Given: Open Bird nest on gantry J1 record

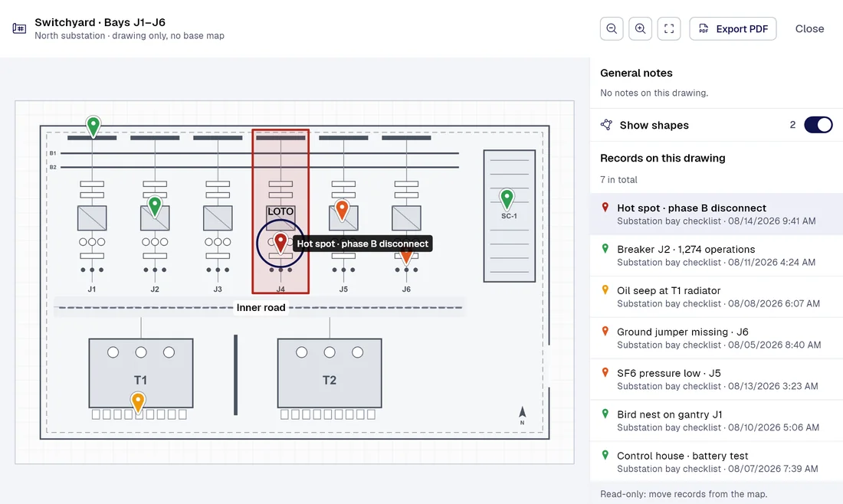Looking at the screenshot, I should click(x=716, y=421).
